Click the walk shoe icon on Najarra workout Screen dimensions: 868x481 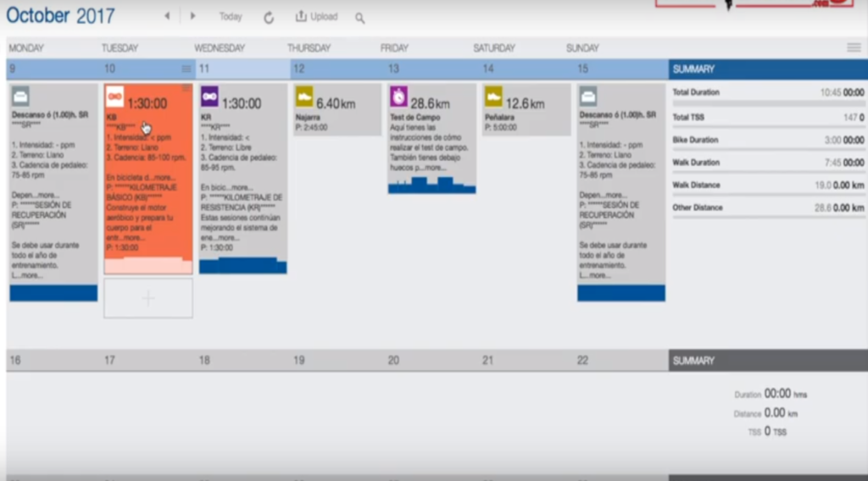tap(304, 97)
